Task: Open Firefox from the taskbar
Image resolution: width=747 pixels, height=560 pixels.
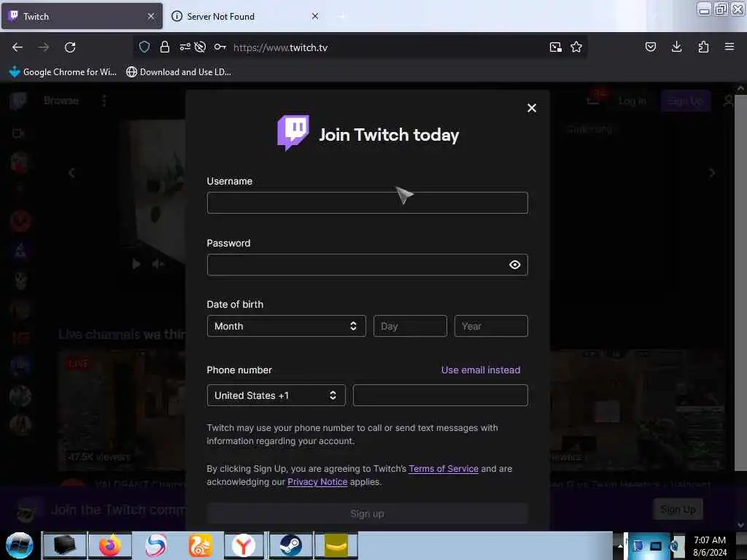Action: (x=110, y=545)
